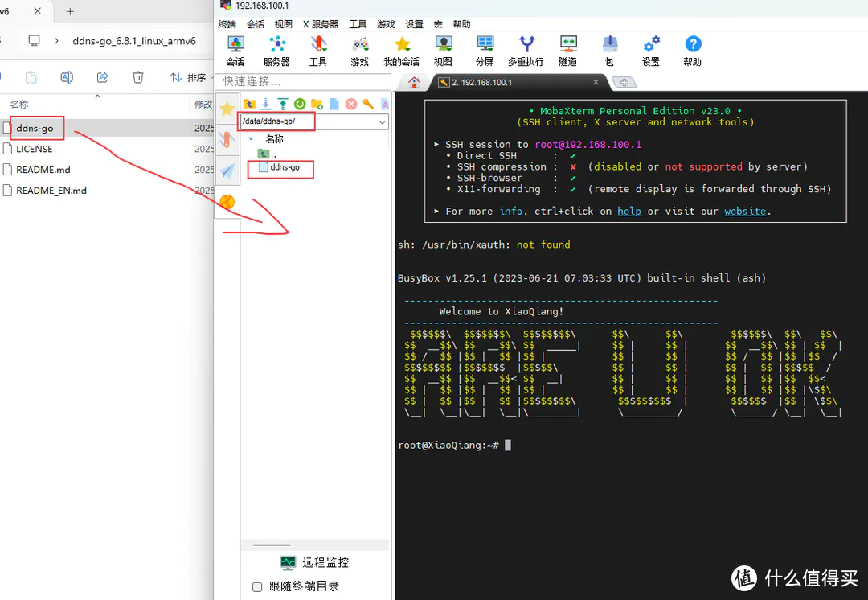Screen dimensions: 868x600
Task: Open the 会话 menu in menu bar
Action: click(x=256, y=24)
